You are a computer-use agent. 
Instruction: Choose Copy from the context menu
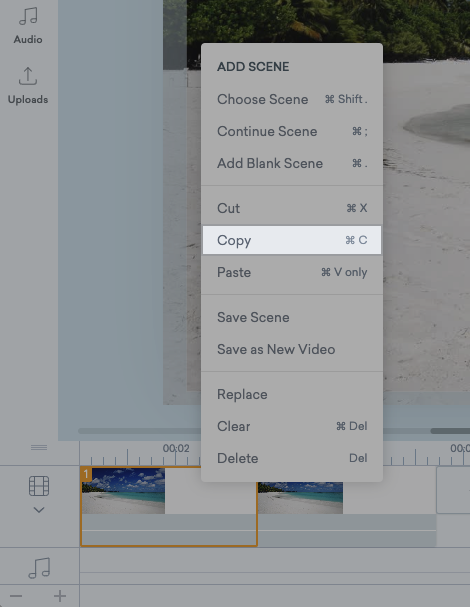[292, 240]
